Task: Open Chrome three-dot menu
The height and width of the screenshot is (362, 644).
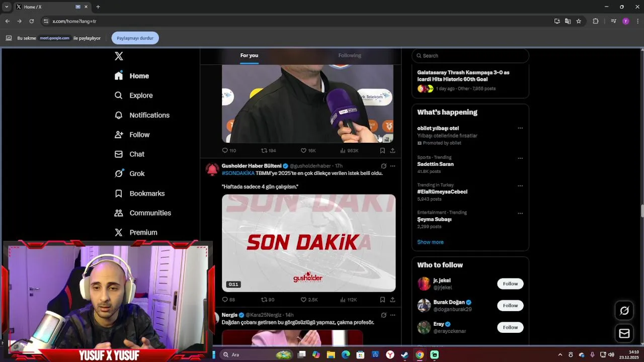Action: tap(637, 21)
